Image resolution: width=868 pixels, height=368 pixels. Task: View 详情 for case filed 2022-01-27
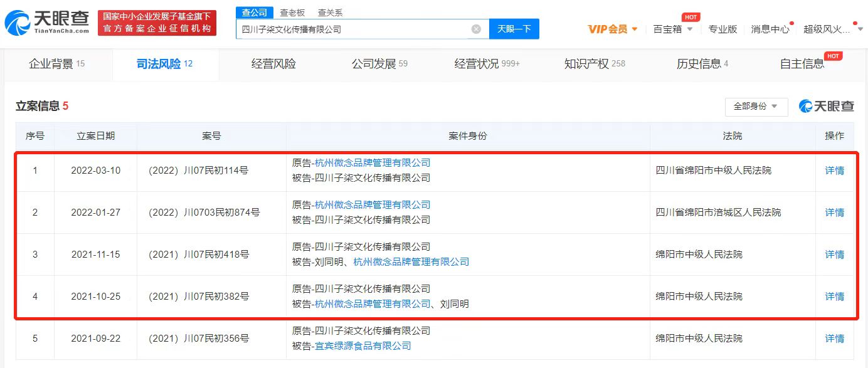coord(834,213)
